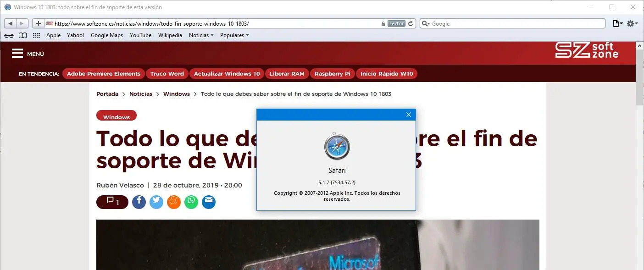Screen dimensions: 644x270
Task: Go to Windows breadcrumb
Action: pyautogui.click(x=177, y=94)
